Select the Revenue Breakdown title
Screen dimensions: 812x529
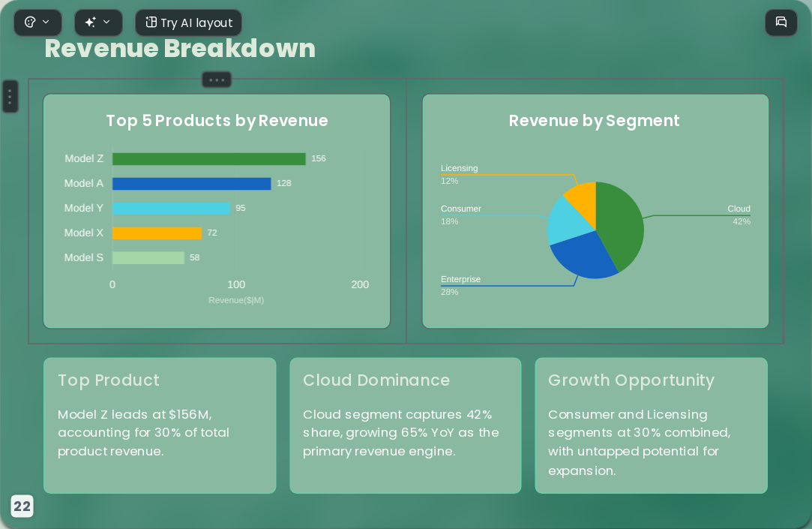[x=180, y=49]
